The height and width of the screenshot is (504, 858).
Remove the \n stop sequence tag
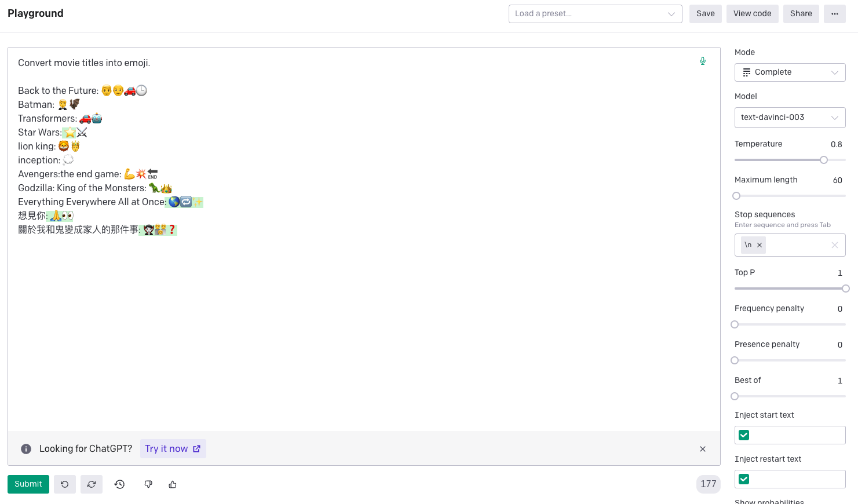760,245
